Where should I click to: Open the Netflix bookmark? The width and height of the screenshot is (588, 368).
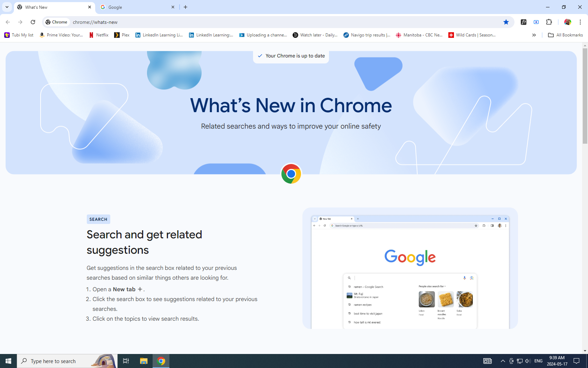(99, 35)
